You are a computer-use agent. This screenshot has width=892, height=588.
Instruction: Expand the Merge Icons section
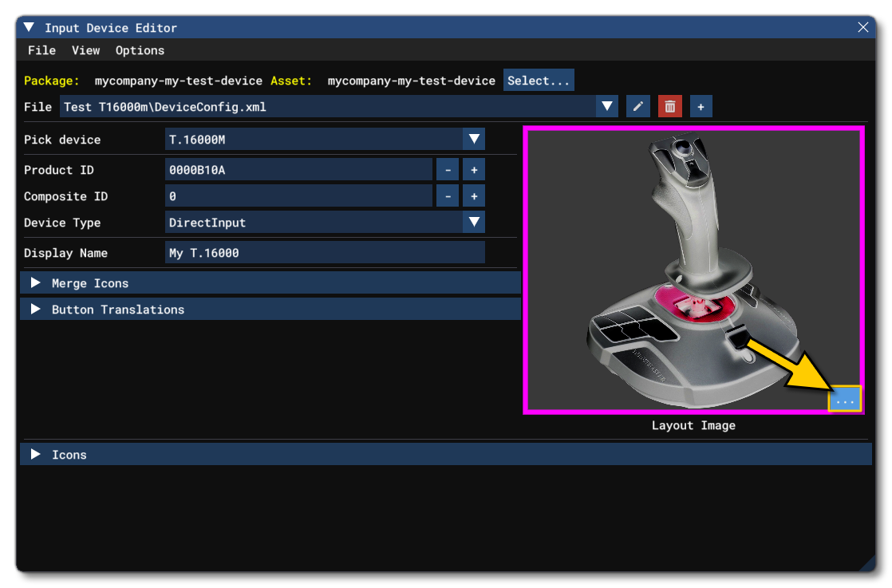click(270, 283)
